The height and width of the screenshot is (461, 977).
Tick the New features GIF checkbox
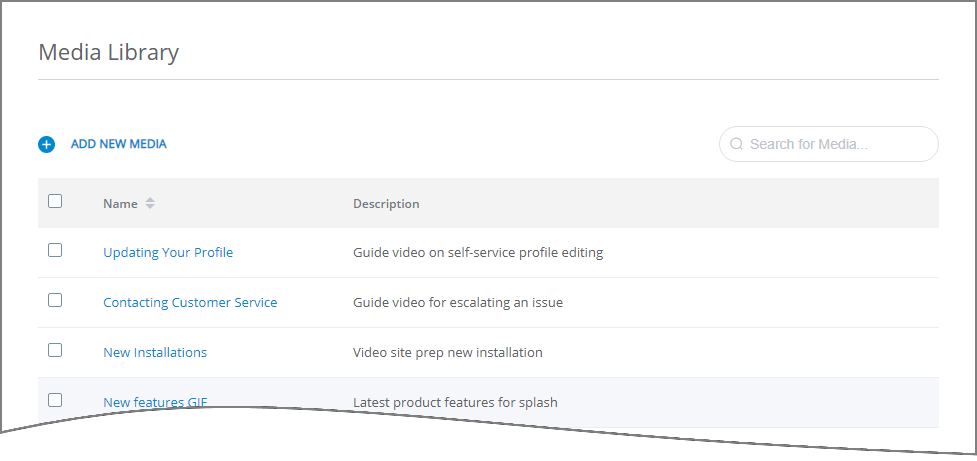tap(55, 400)
